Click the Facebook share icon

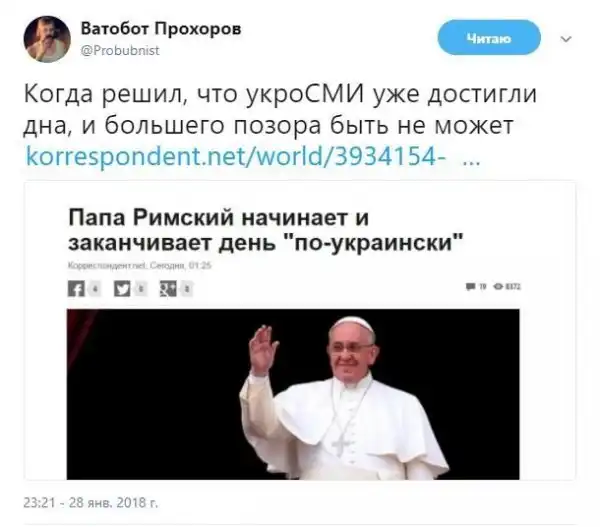click(x=76, y=289)
